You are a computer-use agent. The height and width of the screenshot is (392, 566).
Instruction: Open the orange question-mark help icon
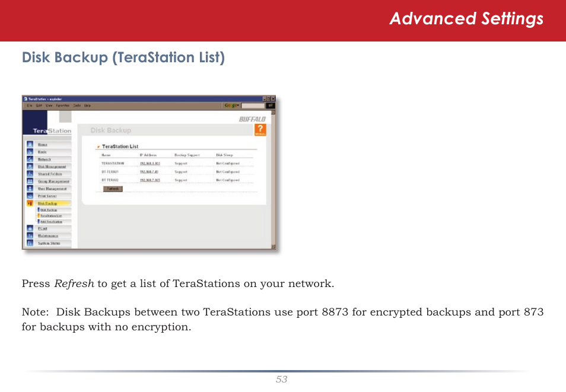[260, 130]
